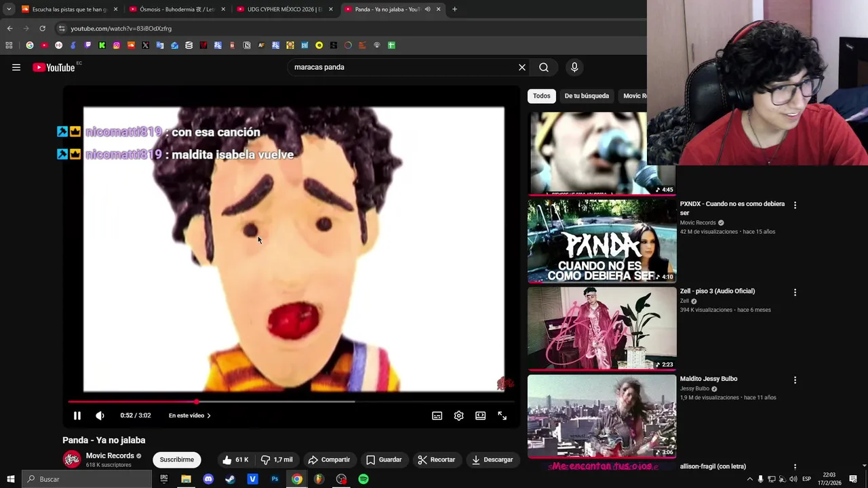This screenshot has width=868, height=488.
Task: Open the Movic Records channel avatar
Action: click(72, 460)
